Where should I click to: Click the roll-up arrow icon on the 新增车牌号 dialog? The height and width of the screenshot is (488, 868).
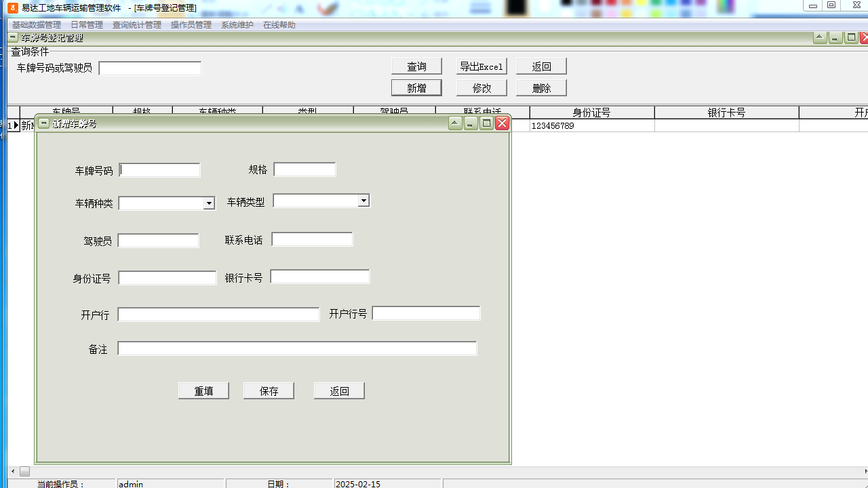click(455, 123)
